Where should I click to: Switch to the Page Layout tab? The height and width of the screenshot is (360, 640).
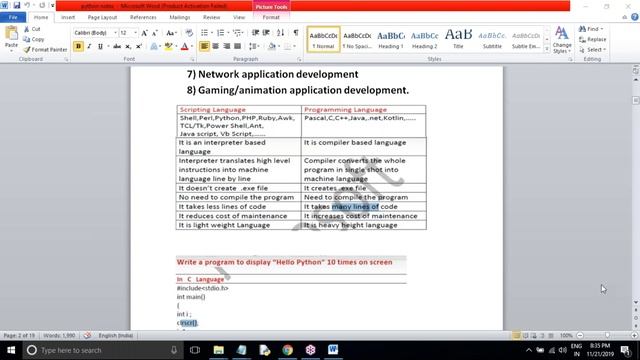(x=102, y=17)
